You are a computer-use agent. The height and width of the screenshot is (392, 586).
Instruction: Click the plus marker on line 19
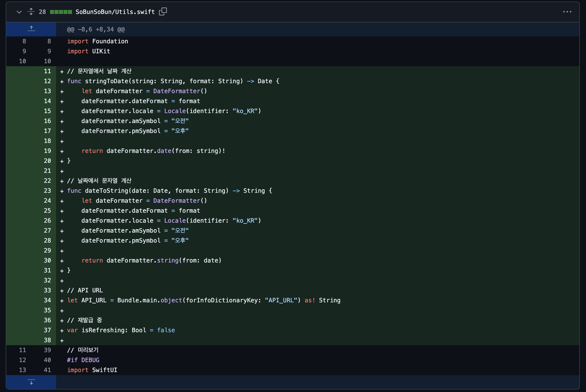[x=62, y=151]
